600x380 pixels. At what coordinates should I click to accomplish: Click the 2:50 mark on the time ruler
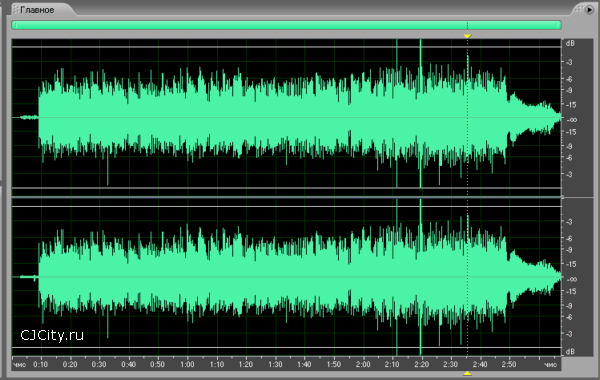click(x=509, y=364)
